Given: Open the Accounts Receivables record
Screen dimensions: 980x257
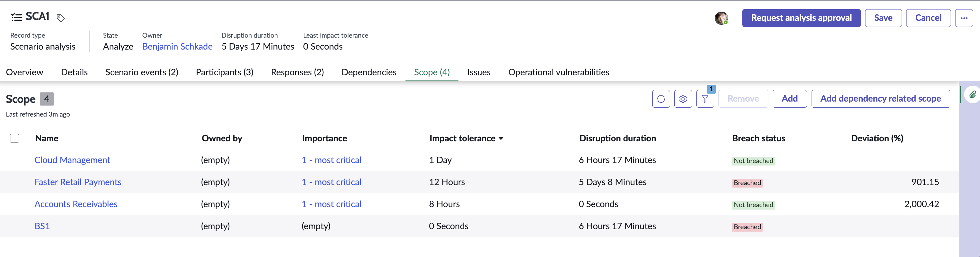Looking at the screenshot, I should [x=76, y=204].
